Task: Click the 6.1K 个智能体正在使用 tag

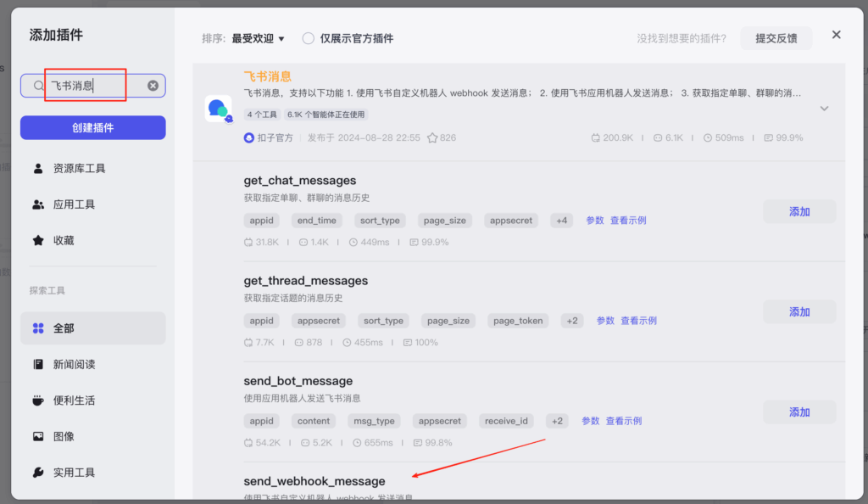Action: click(325, 115)
